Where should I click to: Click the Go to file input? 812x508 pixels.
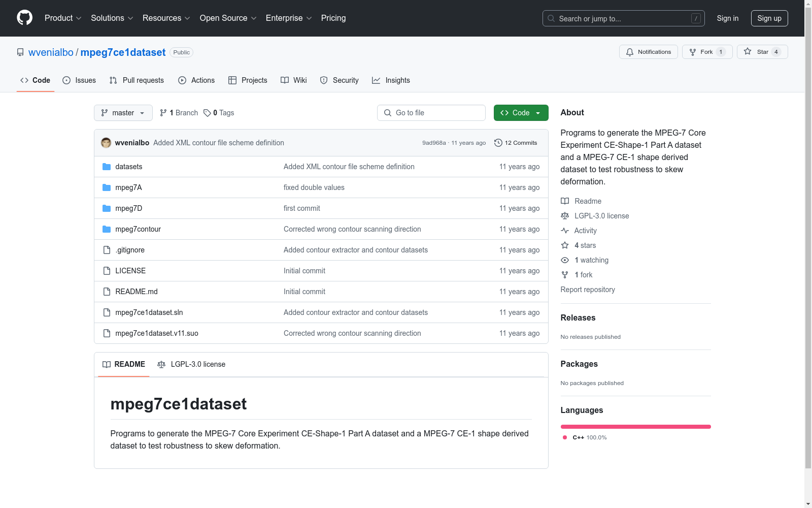coord(431,113)
